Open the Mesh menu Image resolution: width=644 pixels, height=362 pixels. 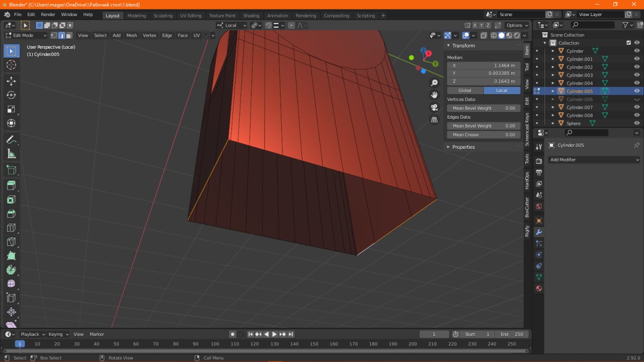point(131,35)
